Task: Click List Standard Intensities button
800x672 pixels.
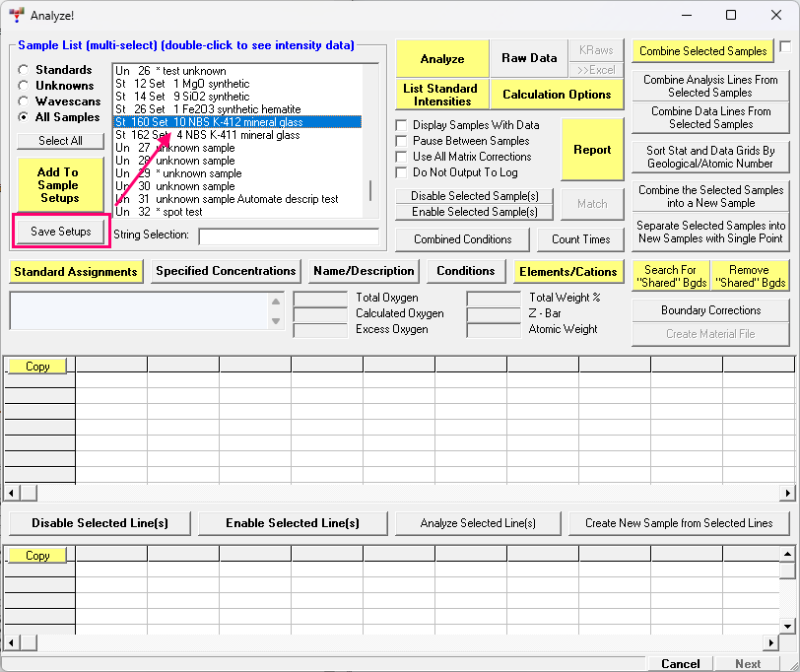Action: click(442, 95)
